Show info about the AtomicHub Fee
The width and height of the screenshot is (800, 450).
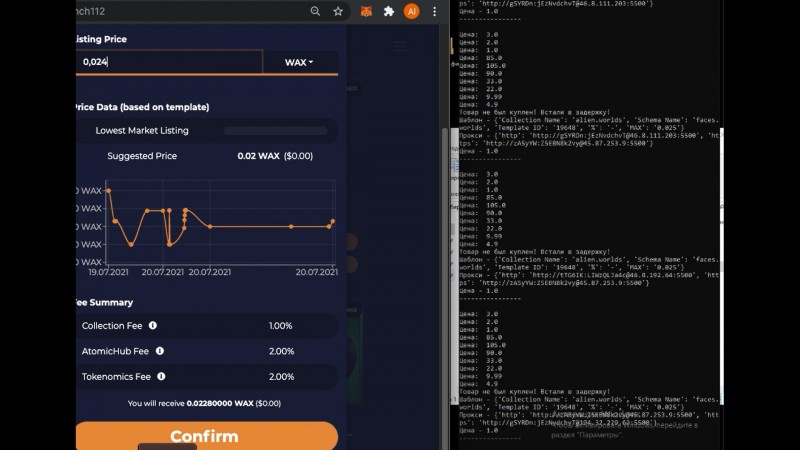click(160, 351)
